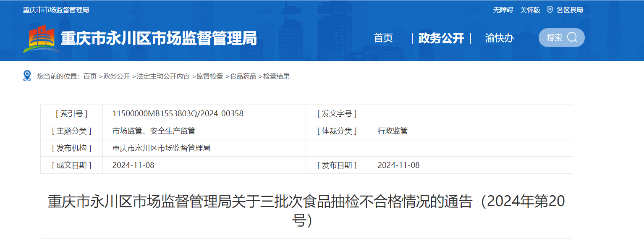
Task: Click the 您当前的位置 label
Action: point(58,76)
